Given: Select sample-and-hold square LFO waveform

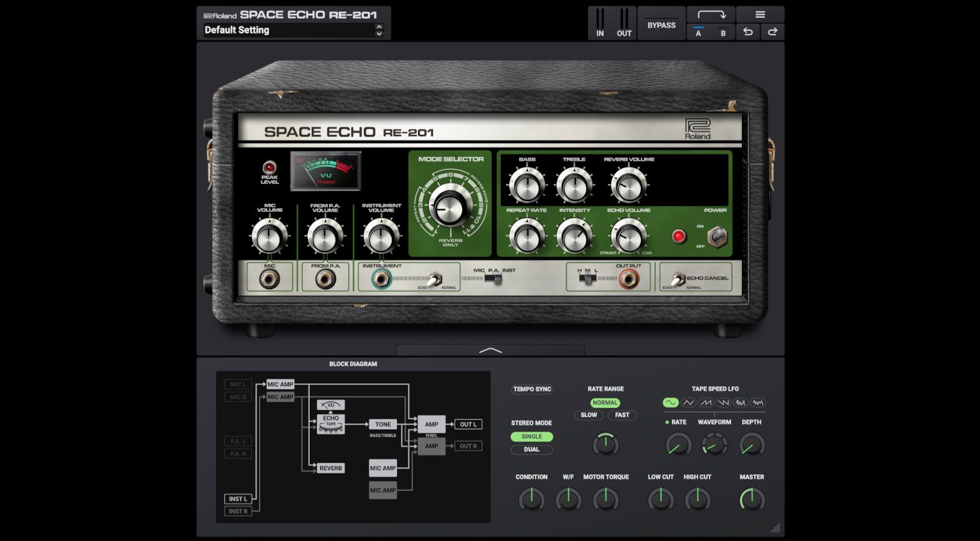Looking at the screenshot, I should (740, 402).
